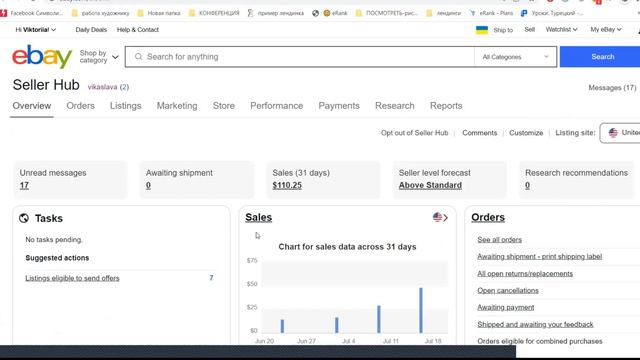Open the globe bookmark icon

[x=316, y=13]
